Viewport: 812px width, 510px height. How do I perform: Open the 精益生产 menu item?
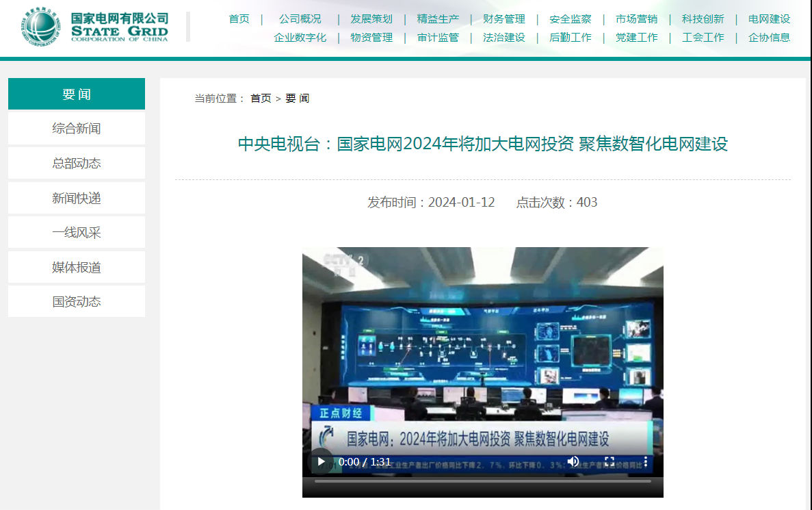438,19
